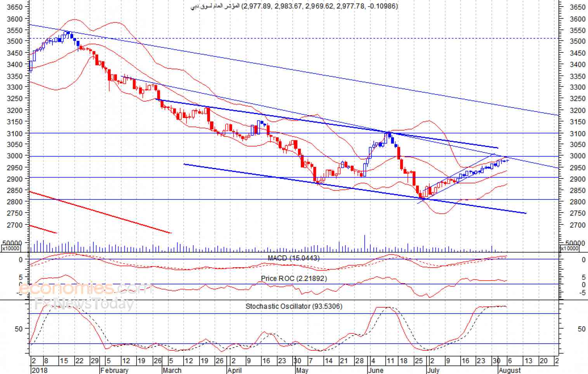Click the April month label on time axis
This screenshot has width=588, height=374.
coord(234,370)
